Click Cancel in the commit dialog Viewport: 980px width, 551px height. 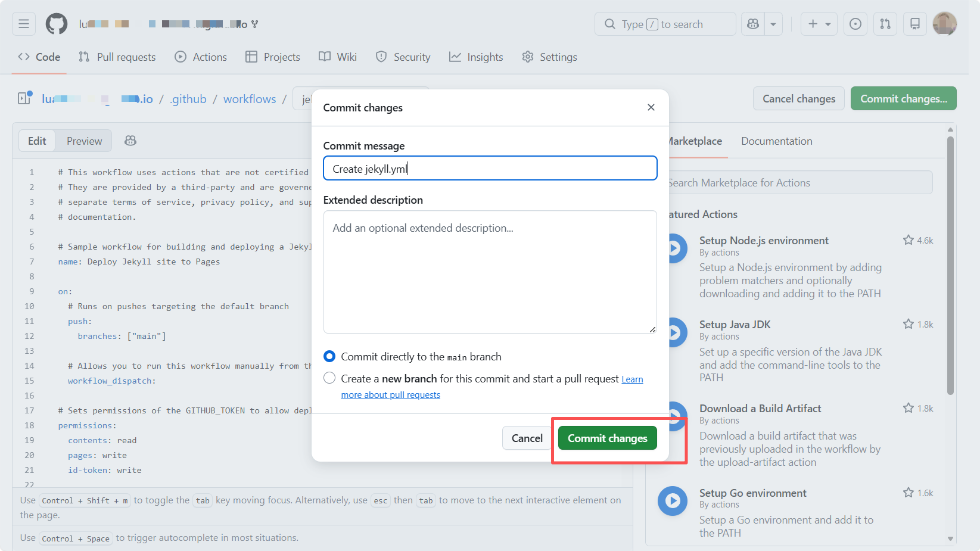527,438
